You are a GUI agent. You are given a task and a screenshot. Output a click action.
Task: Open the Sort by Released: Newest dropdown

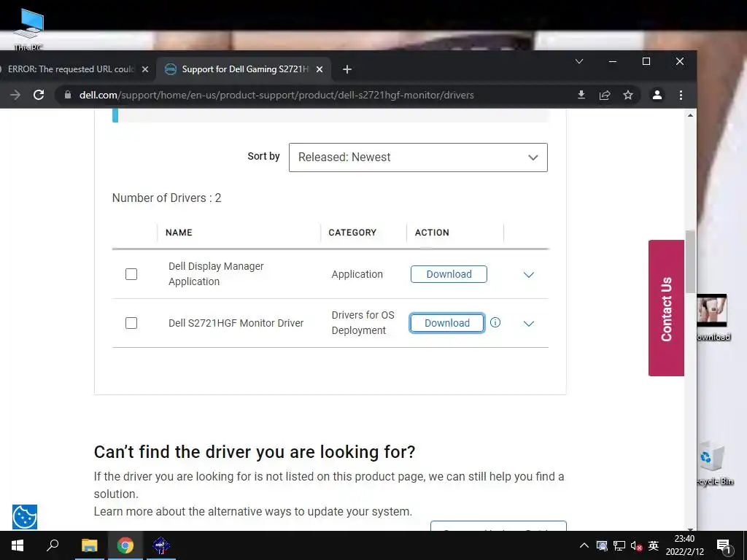click(x=418, y=157)
